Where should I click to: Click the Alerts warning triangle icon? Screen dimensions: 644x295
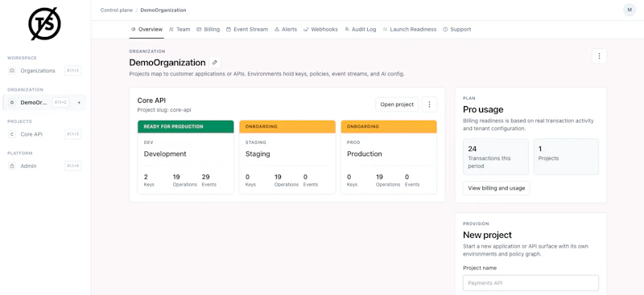[x=277, y=30]
